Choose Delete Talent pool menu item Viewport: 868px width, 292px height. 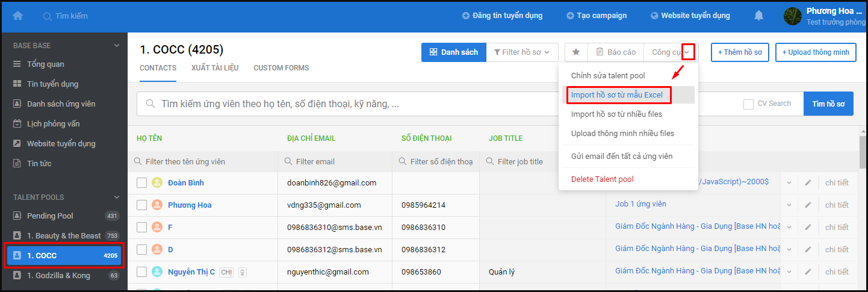pyautogui.click(x=628, y=179)
